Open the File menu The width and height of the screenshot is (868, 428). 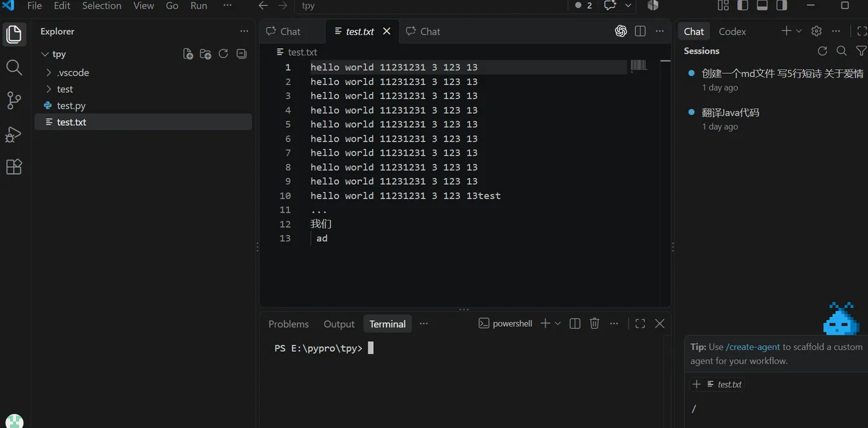35,6
